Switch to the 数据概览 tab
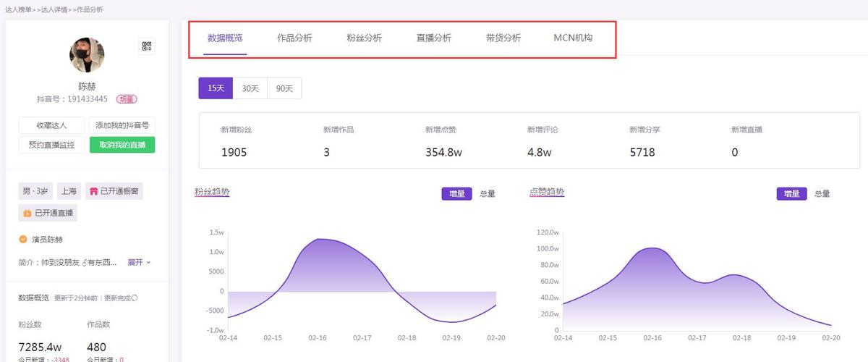Image resolution: width=868 pixels, height=362 pixels. pos(225,38)
